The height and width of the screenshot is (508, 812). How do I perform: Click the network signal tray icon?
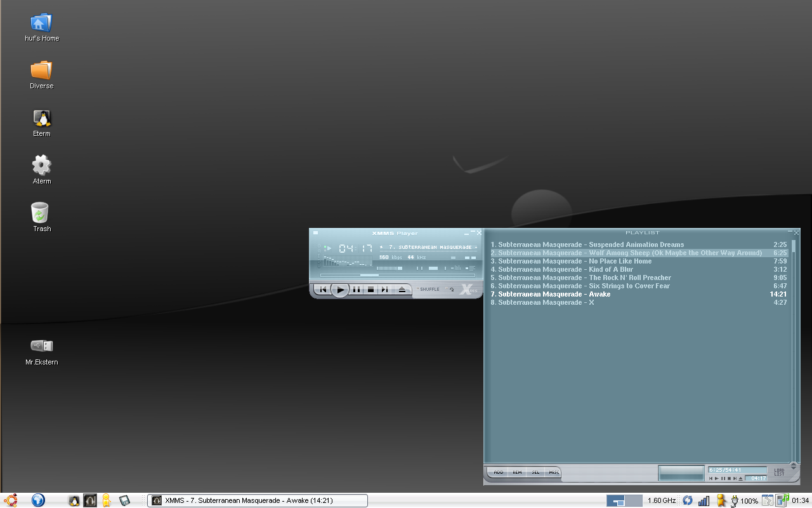(704, 500)
